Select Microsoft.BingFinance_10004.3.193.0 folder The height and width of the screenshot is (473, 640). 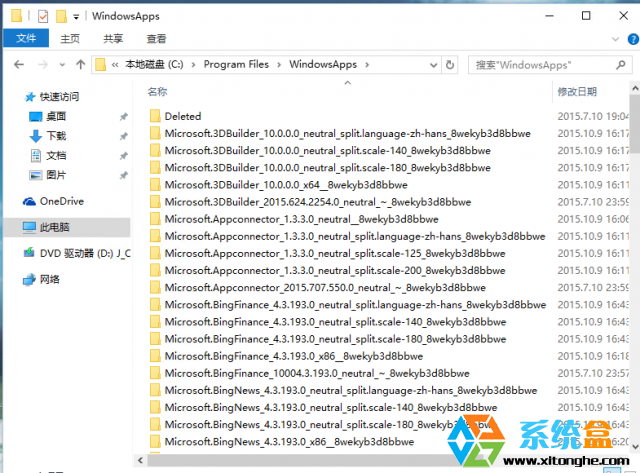[317, 373]
